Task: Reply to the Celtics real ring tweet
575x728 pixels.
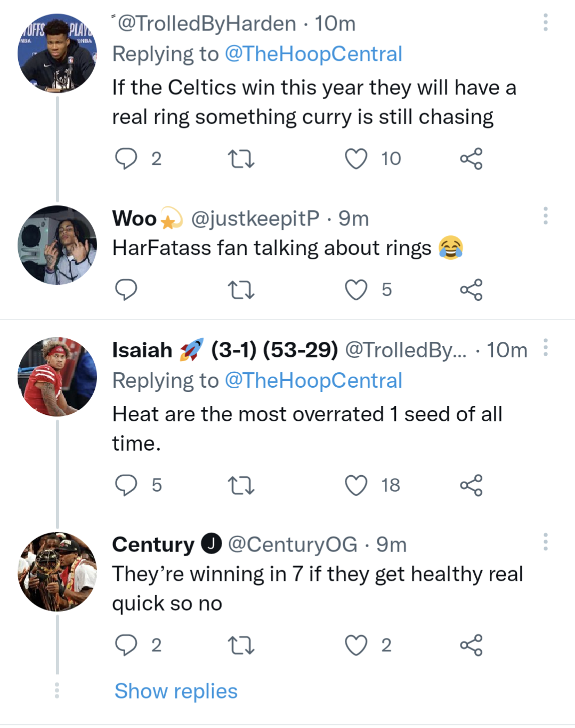Action: point(126,158)
